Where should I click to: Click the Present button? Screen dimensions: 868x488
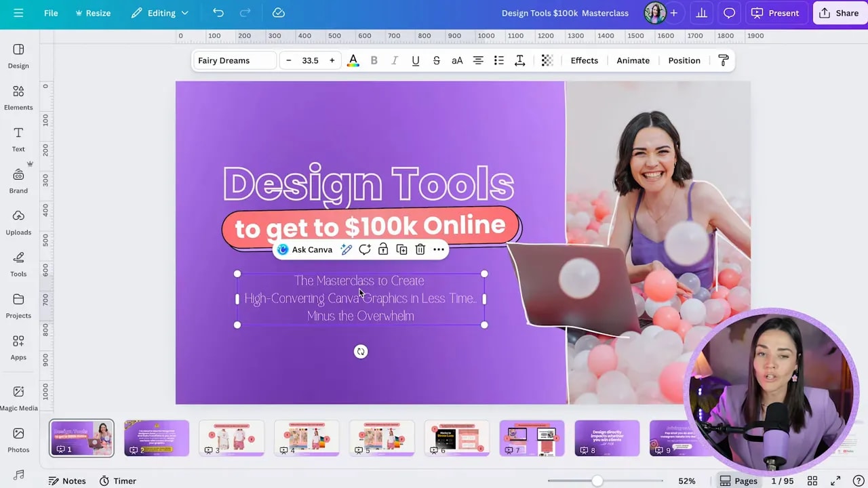coord(776,13)
